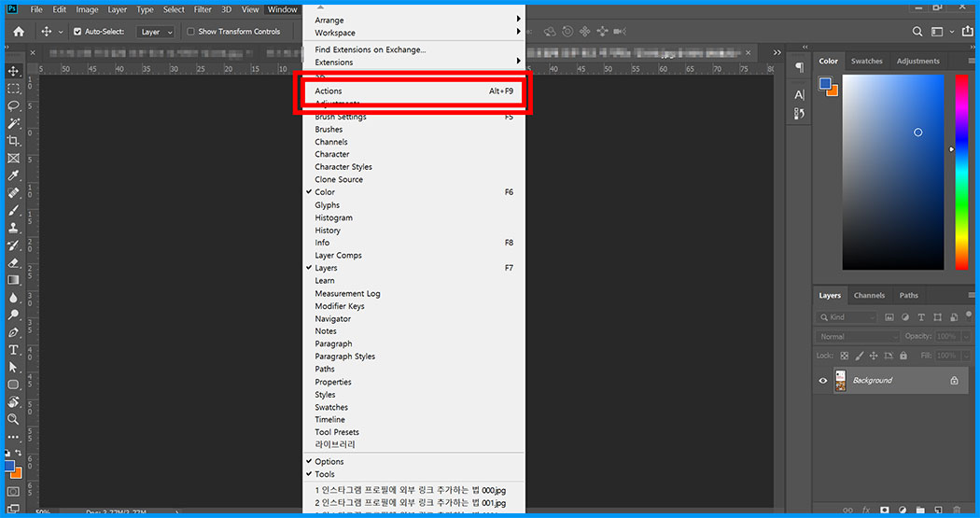Hide the Background layer with eye icon
Screen dimensions: 980x518
(822, 381)
